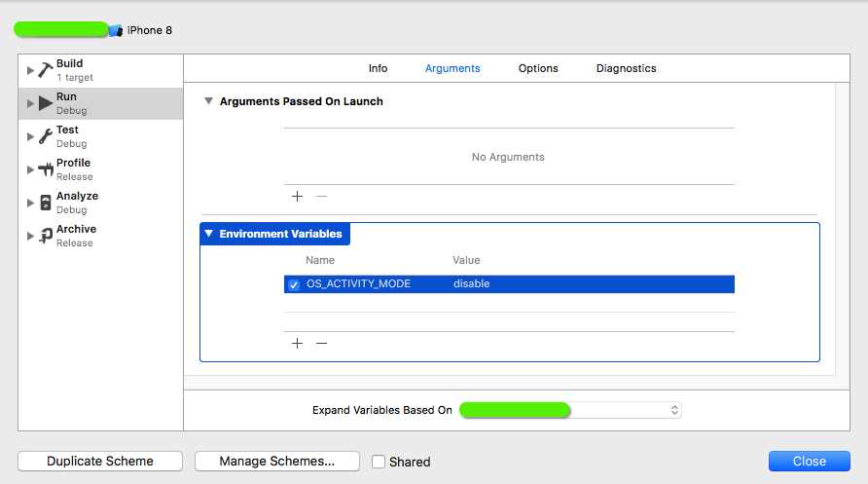Select the Test Debug action

[101, 136]
